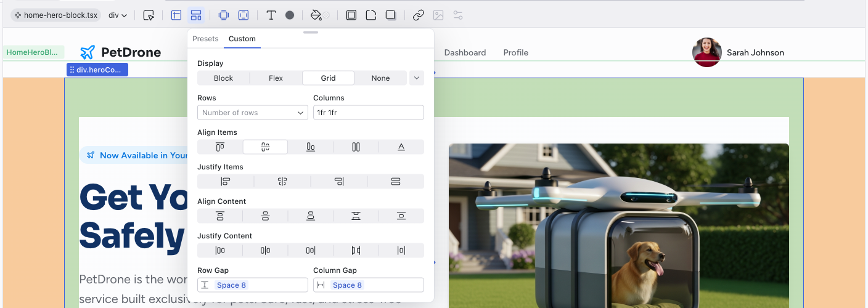Screen dimensions: 868x308
Task: Expand more display options chevron
Action: 417,78
